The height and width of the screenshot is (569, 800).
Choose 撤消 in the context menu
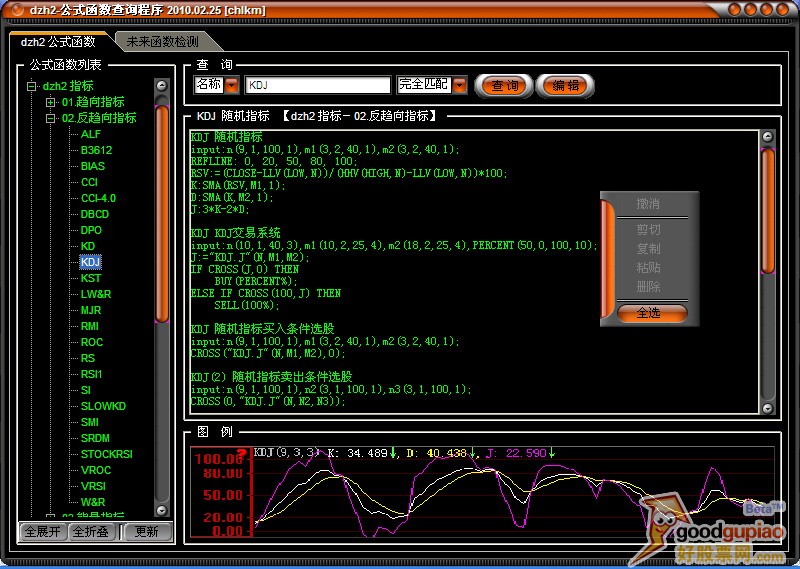coord(648,204)
